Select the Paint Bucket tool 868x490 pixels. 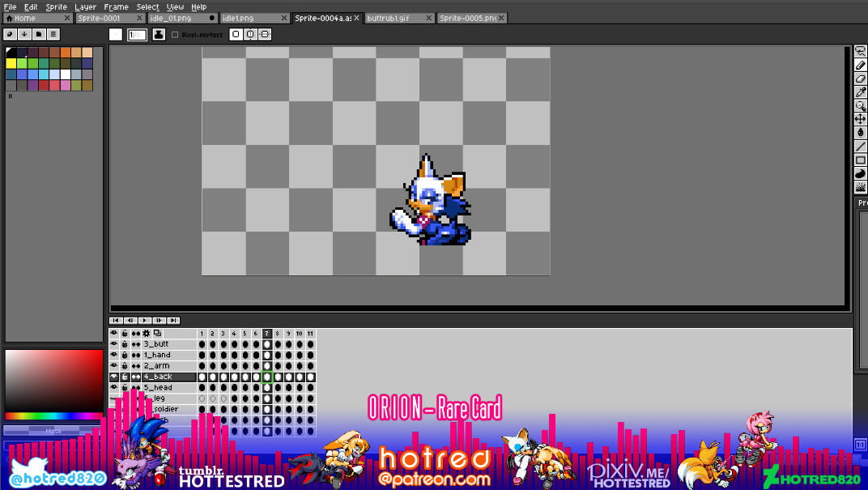pyautogui.click(x=860, y=133)
